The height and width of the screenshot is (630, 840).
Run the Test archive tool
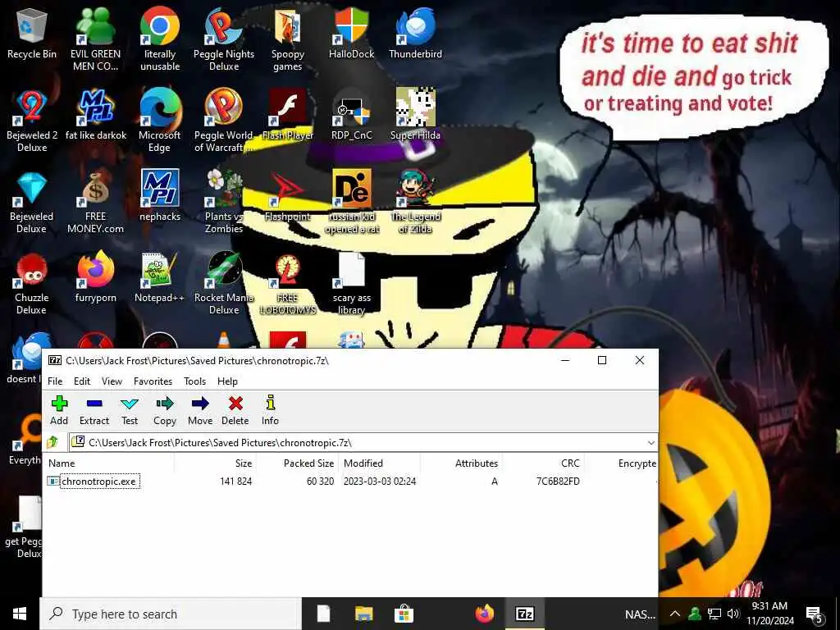point(130,410)
